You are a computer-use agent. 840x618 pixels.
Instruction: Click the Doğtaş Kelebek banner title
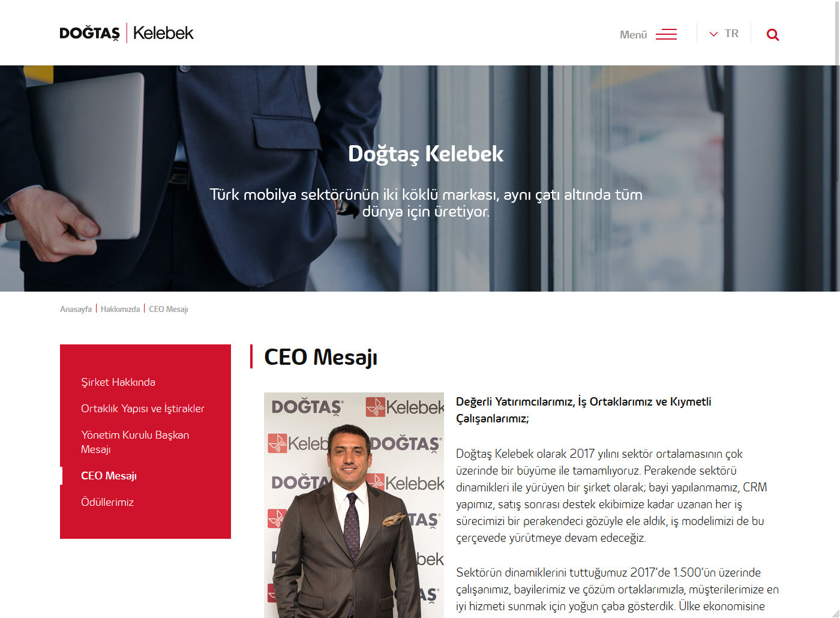pos(426,154)
